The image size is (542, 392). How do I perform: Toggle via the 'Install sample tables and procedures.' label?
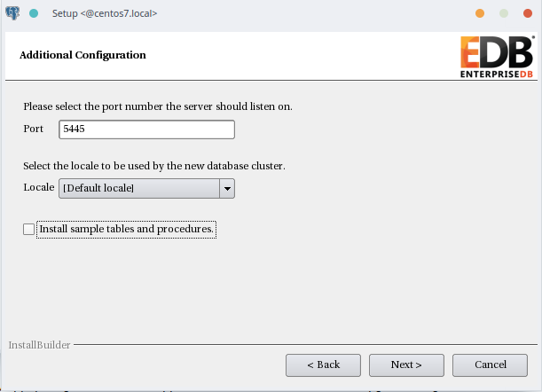coord(126,229)
